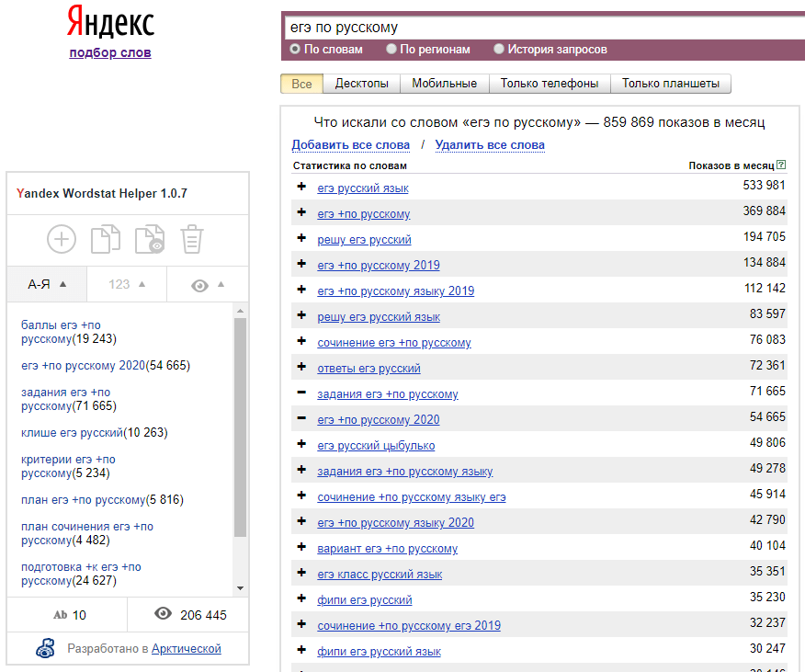Viewport: 805px width, 672px height.
Task: Sort helper list alphabetically with А-Я
Action: (47, 284)
